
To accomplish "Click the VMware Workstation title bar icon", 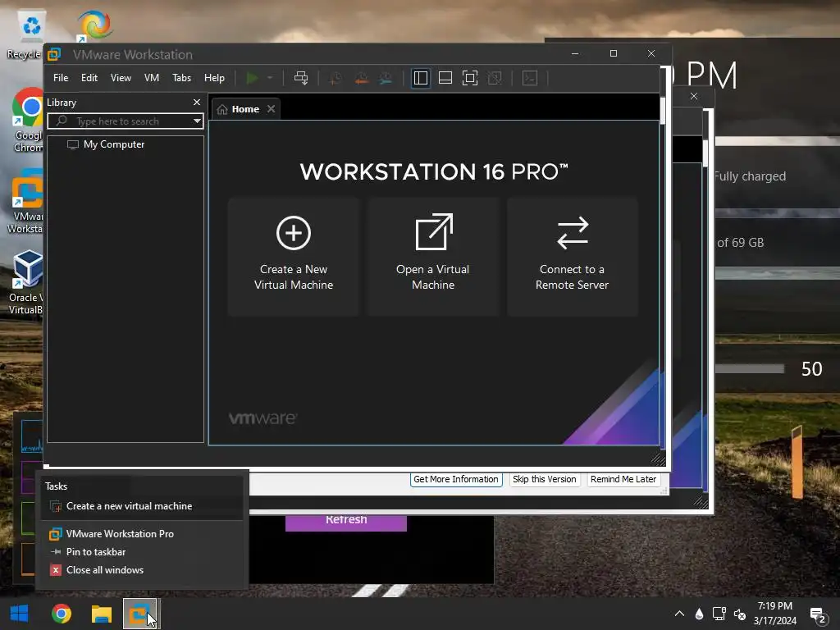I will point(54,54).
